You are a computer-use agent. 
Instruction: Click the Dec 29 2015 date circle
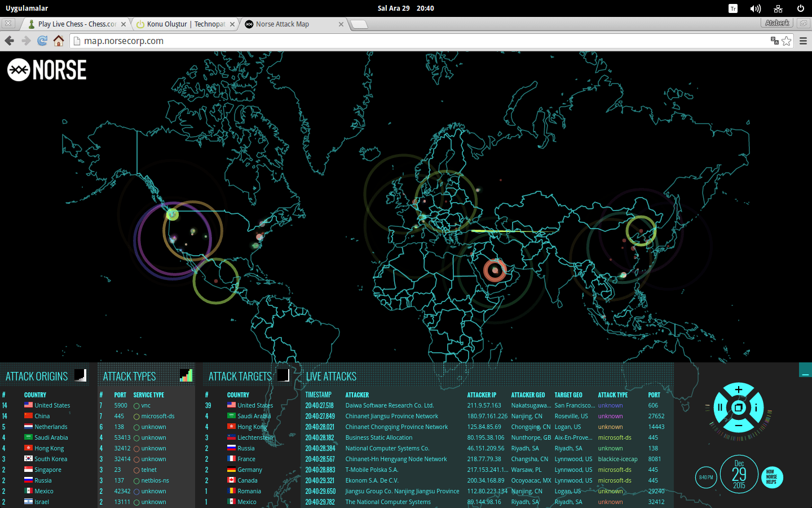[739, 474]
